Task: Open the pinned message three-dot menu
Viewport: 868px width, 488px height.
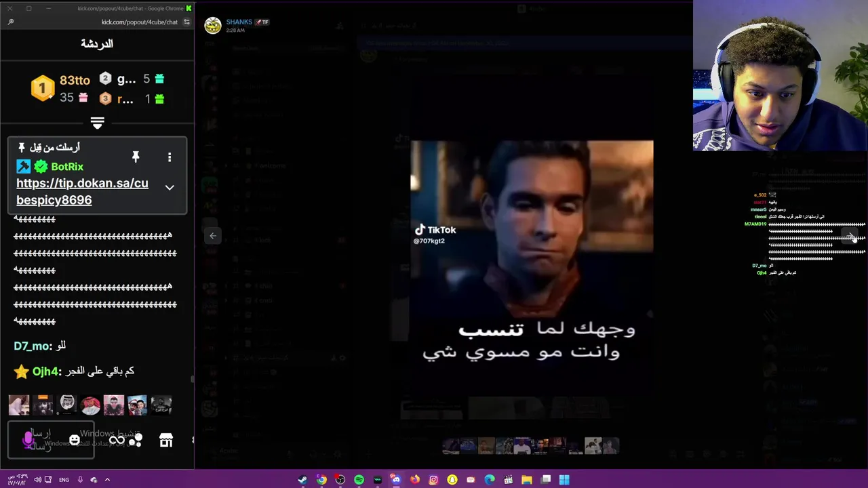Action: [170, 157]
